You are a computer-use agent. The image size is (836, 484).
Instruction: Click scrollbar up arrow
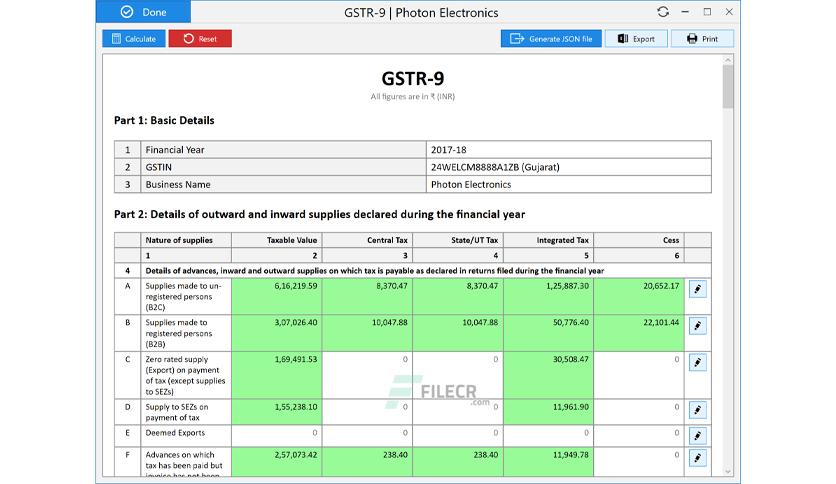pyautogui.click(x=728, y=60)
